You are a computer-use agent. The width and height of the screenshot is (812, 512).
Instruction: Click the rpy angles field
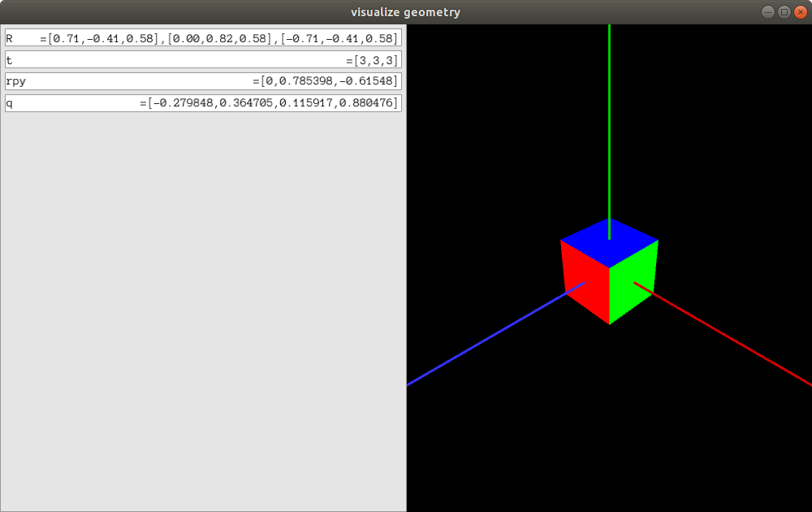point(203,81)
